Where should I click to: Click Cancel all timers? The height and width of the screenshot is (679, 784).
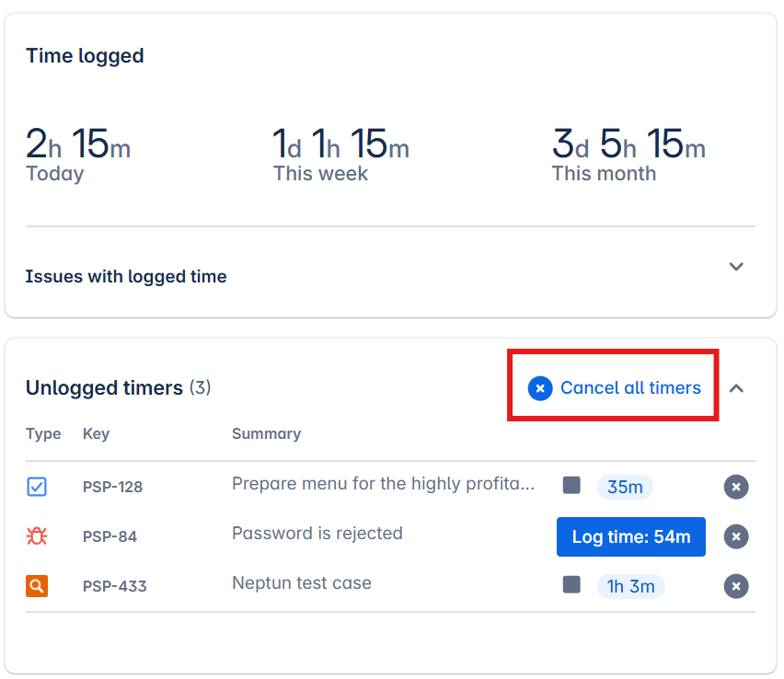click(615, 388)
